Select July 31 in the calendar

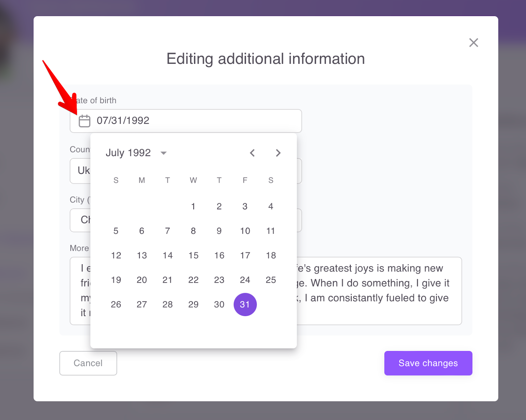click(245, 304)
